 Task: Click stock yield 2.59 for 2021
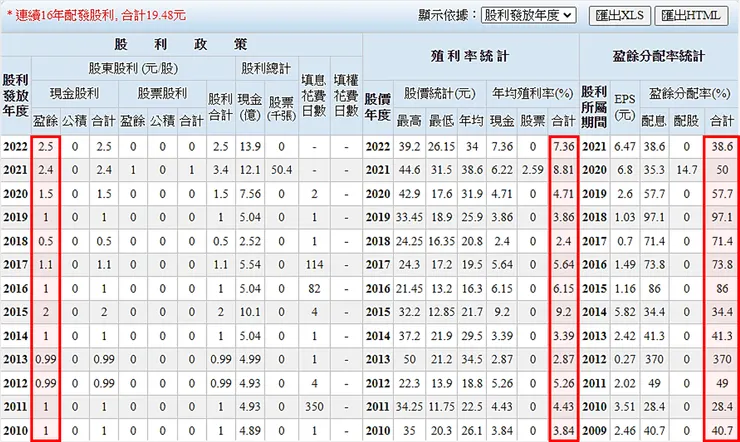(533, 170)
